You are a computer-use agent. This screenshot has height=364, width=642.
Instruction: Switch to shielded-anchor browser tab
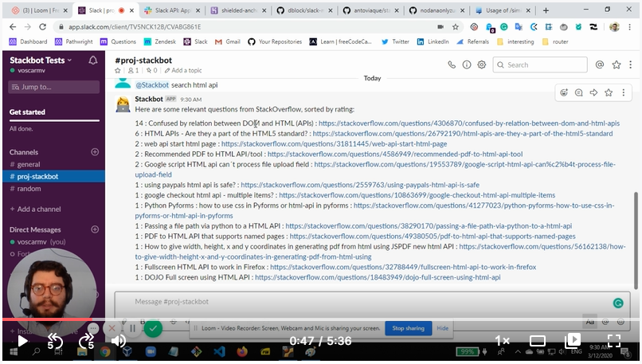click(239, 10)
